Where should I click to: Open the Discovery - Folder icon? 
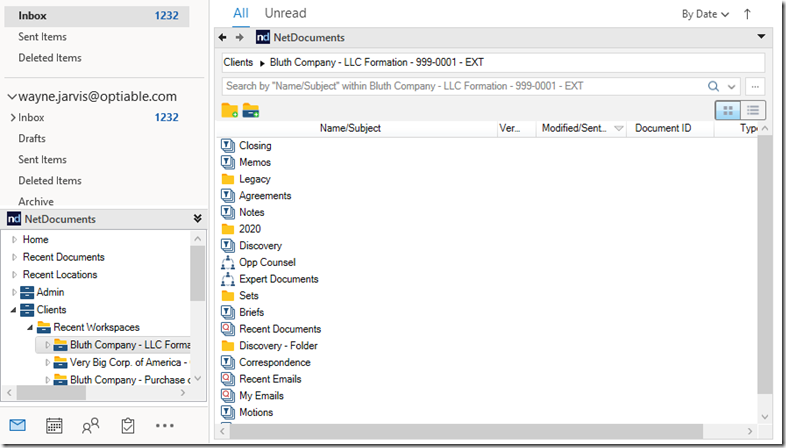(228, 346)
